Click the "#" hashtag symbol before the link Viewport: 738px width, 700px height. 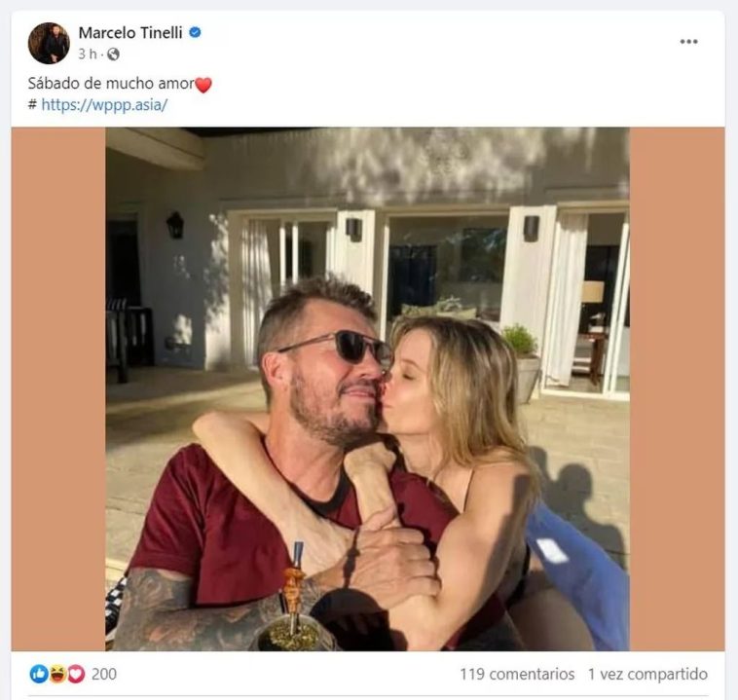coord(32,104)
